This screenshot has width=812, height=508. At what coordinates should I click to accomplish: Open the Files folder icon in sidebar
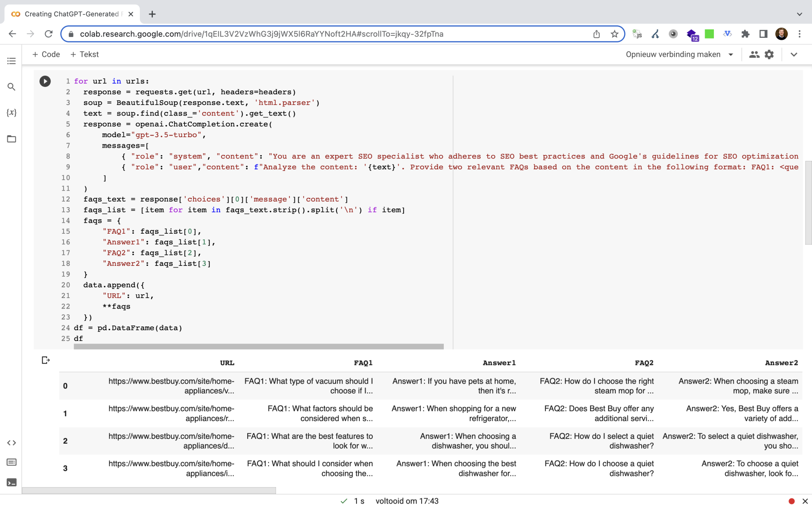11,139
